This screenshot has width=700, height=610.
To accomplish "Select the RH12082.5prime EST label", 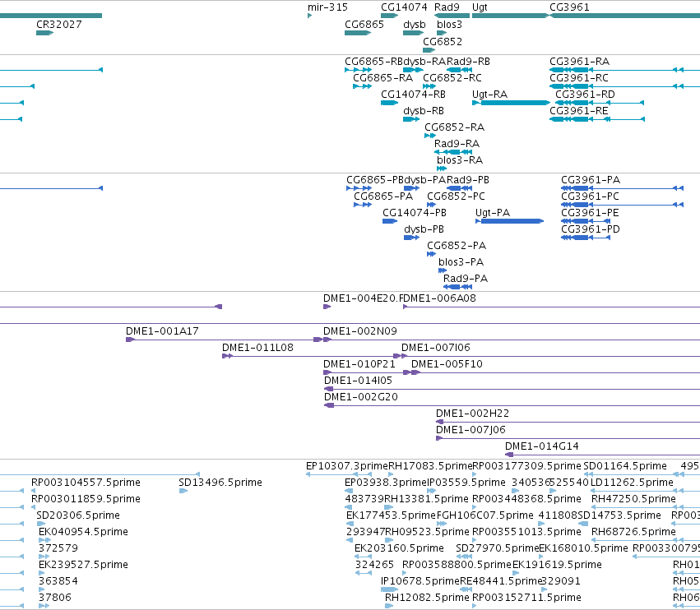I will tap(427, 598).
